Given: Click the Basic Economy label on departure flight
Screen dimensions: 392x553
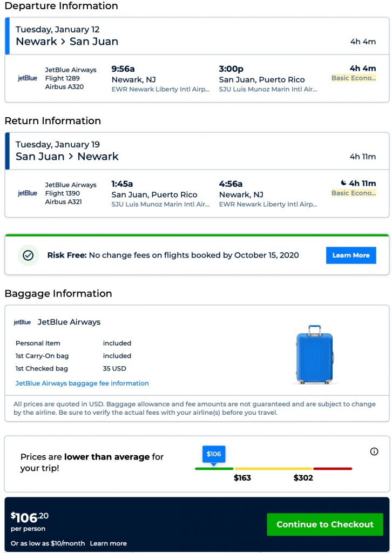Looking at the screenshot, I should [354, 78].
